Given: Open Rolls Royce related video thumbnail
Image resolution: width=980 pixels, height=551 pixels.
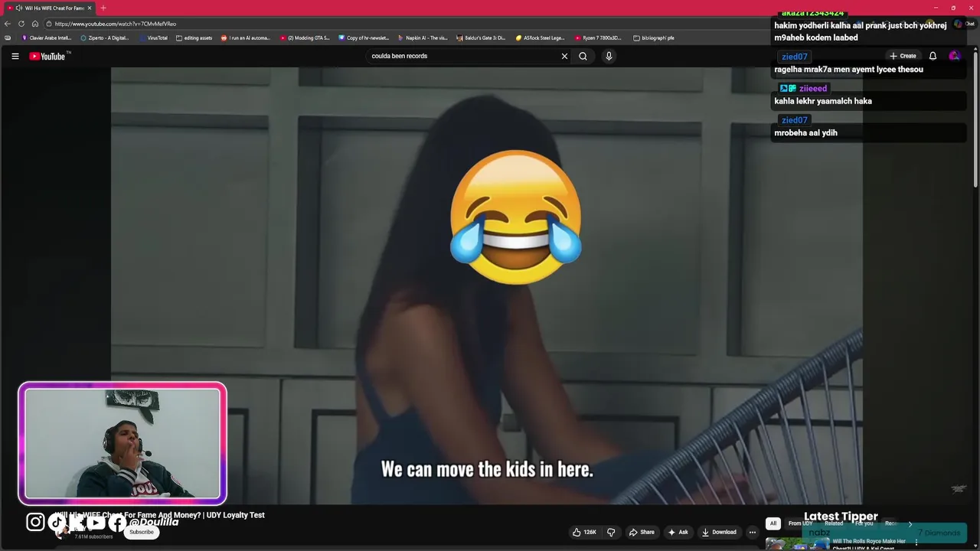Looking at the screenshot, I should (x=798, y=544).
